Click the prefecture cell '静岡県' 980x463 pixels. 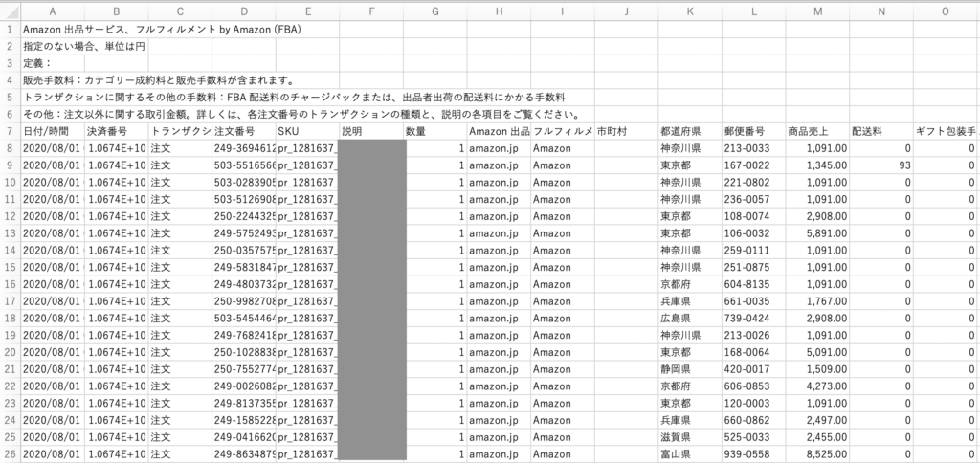pos(690,370)
